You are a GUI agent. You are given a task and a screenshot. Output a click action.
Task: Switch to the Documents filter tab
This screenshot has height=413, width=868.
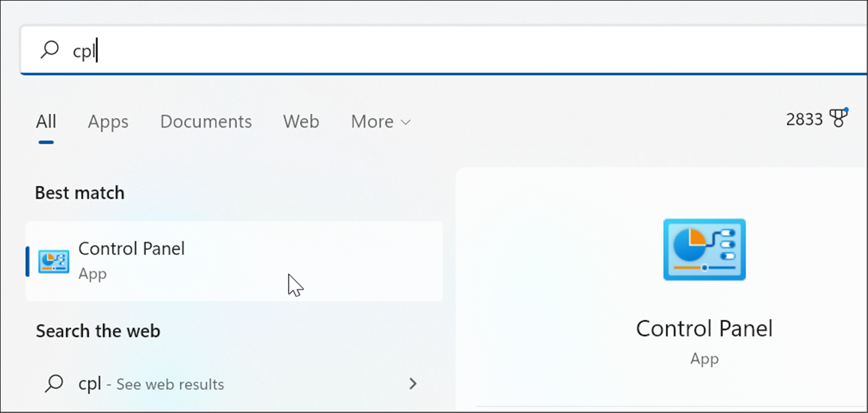(206, 122)
